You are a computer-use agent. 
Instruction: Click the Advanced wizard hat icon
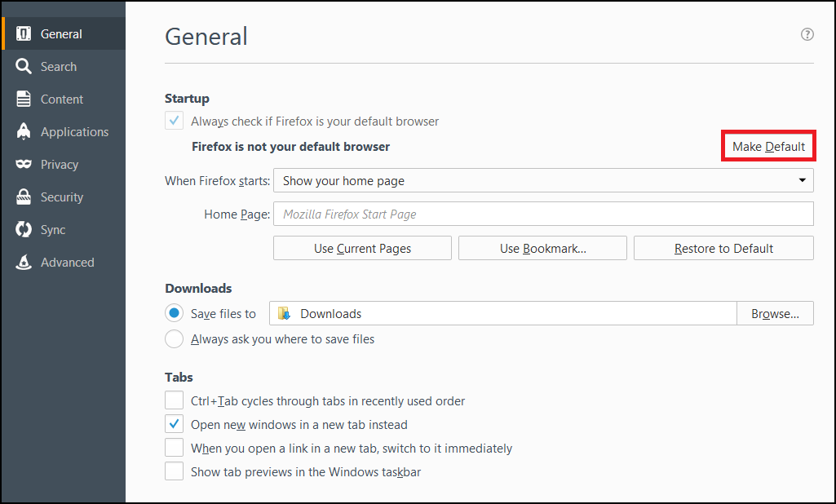tap(24, 262)
